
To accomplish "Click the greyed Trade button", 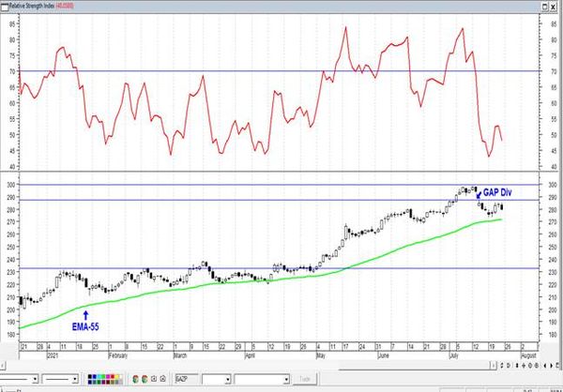I will point(305,379).
